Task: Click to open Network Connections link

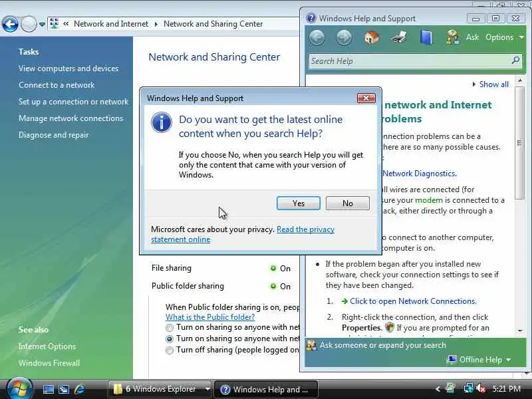Action: click(x=413, y=301)
